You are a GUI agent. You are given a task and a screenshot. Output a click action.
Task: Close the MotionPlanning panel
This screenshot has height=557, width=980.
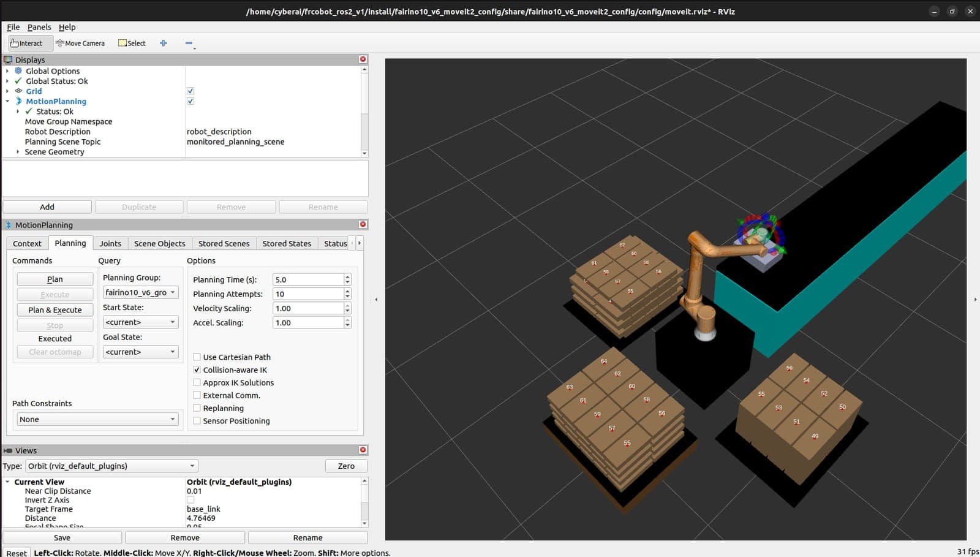[363, 225]
